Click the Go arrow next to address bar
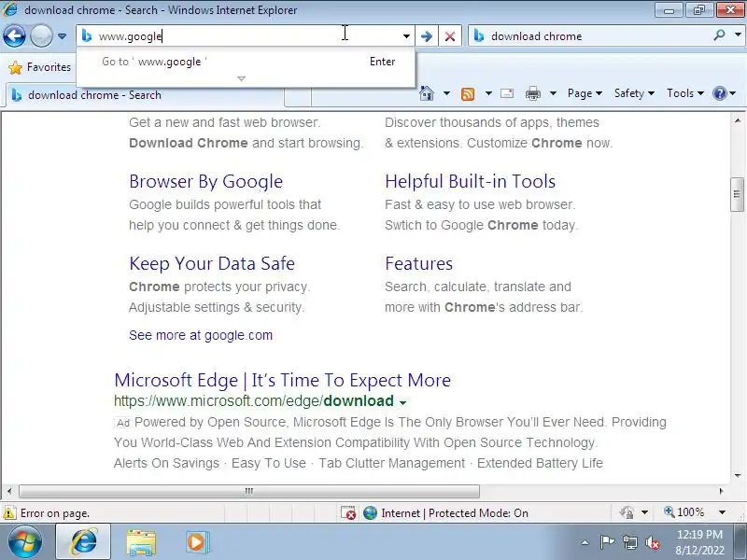This screenshot has width=747, height=560. [427, 36]
